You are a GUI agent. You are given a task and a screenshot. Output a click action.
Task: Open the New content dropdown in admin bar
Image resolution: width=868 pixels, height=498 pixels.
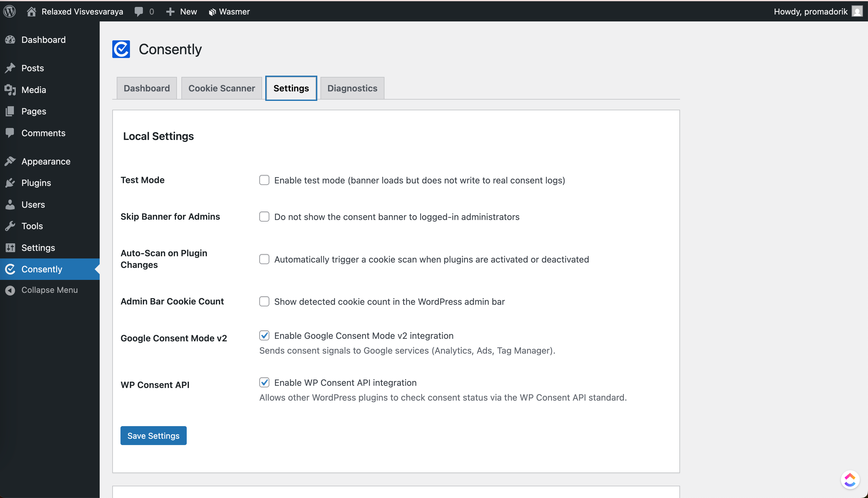tap(182, 11)
